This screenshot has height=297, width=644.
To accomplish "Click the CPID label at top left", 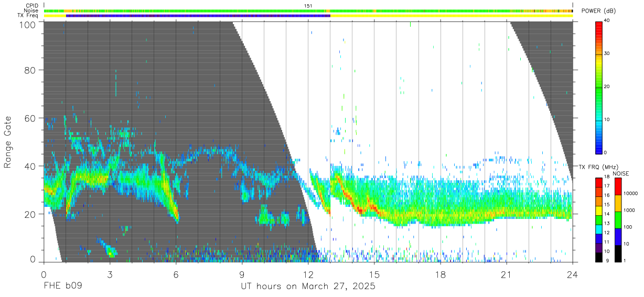I will (x=31, y=6).
